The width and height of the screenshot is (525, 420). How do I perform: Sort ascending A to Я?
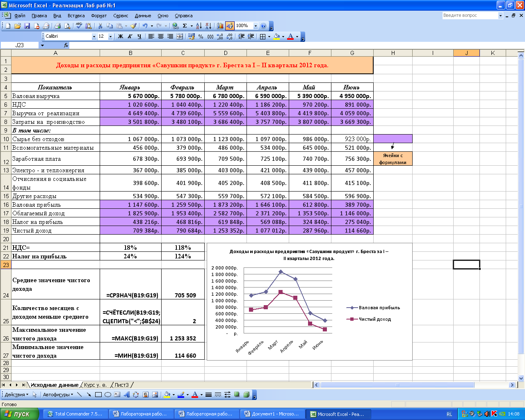coord(199,26)
